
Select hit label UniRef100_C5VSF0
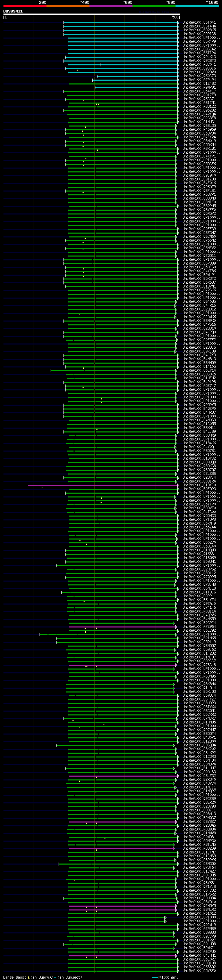pyautogui.click(x=199, y=971)
